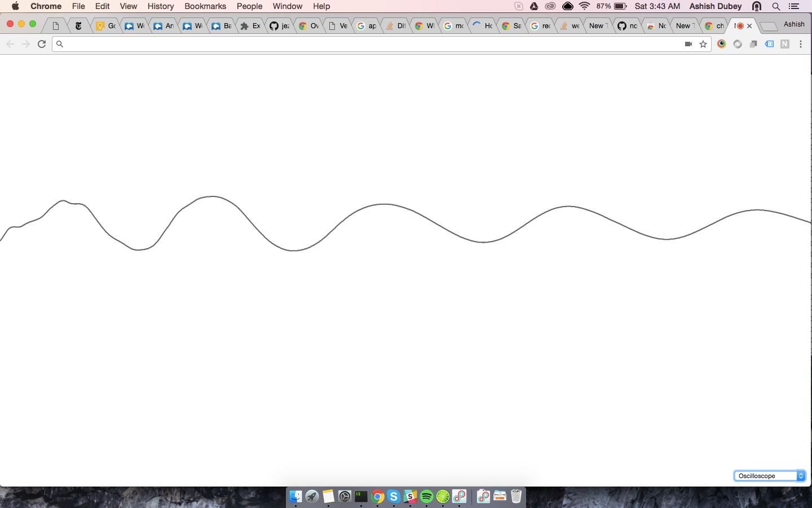The image size is (812, 508).
Task: Switch to the loading 'Ho' tab
Action: (x=483, y=26)
